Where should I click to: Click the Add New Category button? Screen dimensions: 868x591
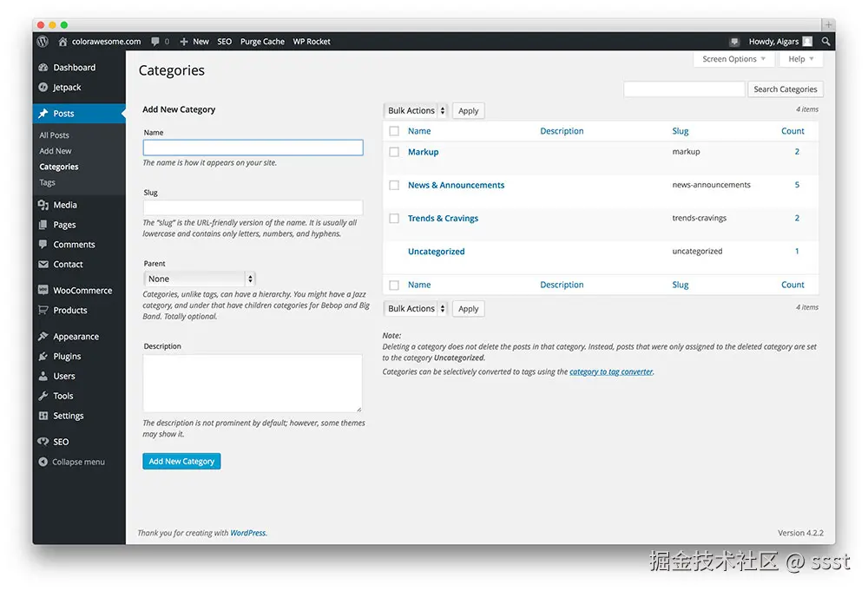(x=181, y=461)
